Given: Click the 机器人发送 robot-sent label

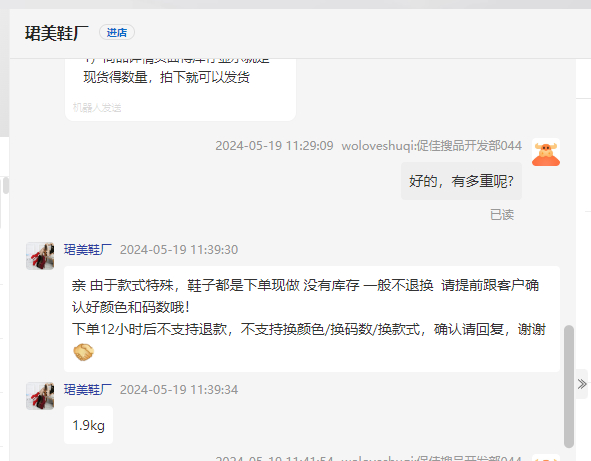Looking at the screenshot, I should tap(97, 108).
